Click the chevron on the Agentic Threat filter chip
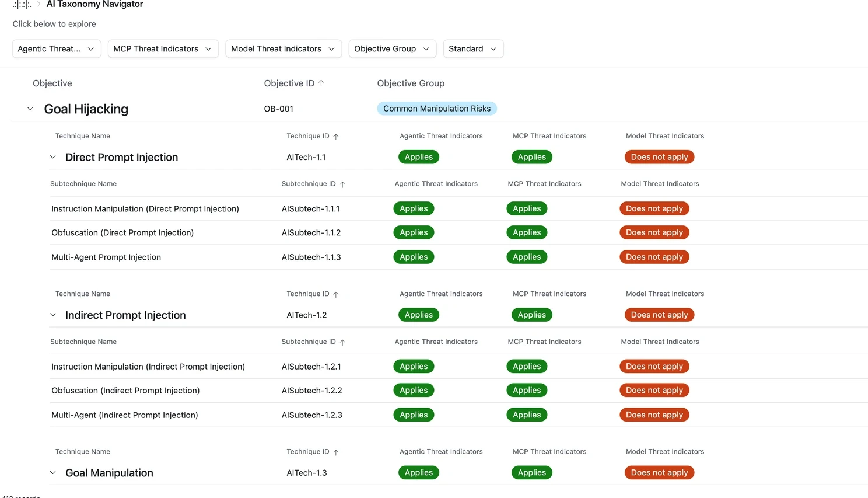This screenshot has width=868, height=498. pyautogui.click(x=91, y=49)
